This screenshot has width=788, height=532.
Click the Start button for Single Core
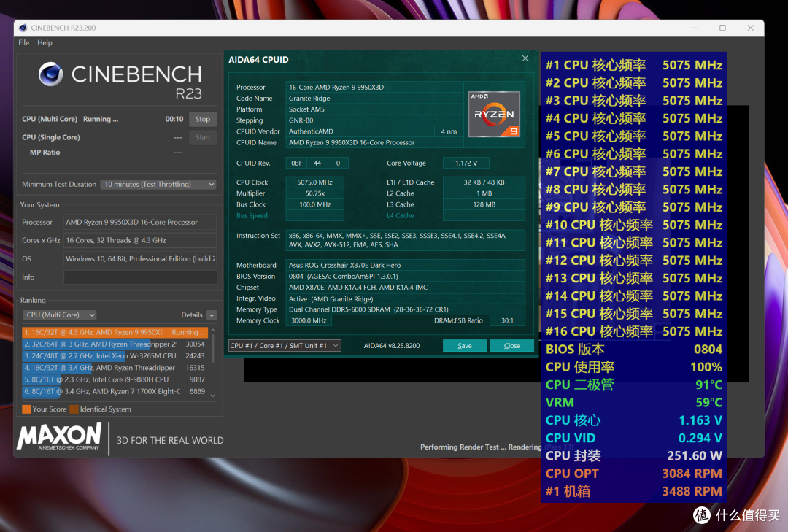(x=203, y=137)
